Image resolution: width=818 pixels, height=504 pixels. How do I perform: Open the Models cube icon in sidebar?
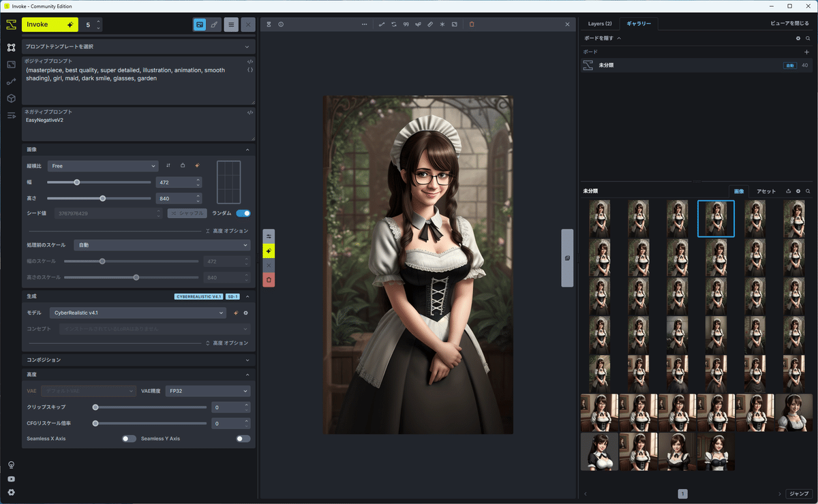(x=11, y=99)
